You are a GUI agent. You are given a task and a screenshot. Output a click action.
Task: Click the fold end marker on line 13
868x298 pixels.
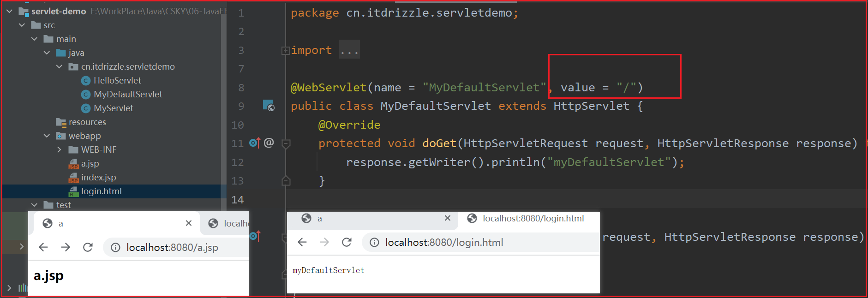pyautogui.click(x=286, y=181)
